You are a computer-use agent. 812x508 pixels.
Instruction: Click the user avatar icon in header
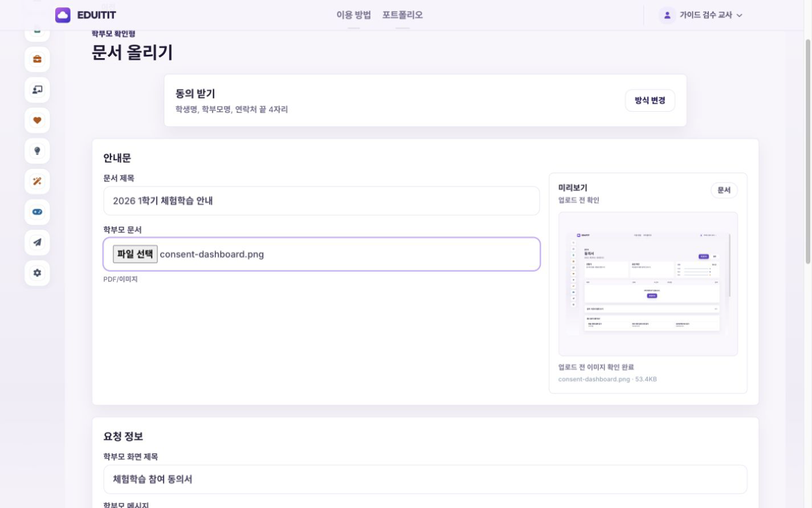coord(667,15)
